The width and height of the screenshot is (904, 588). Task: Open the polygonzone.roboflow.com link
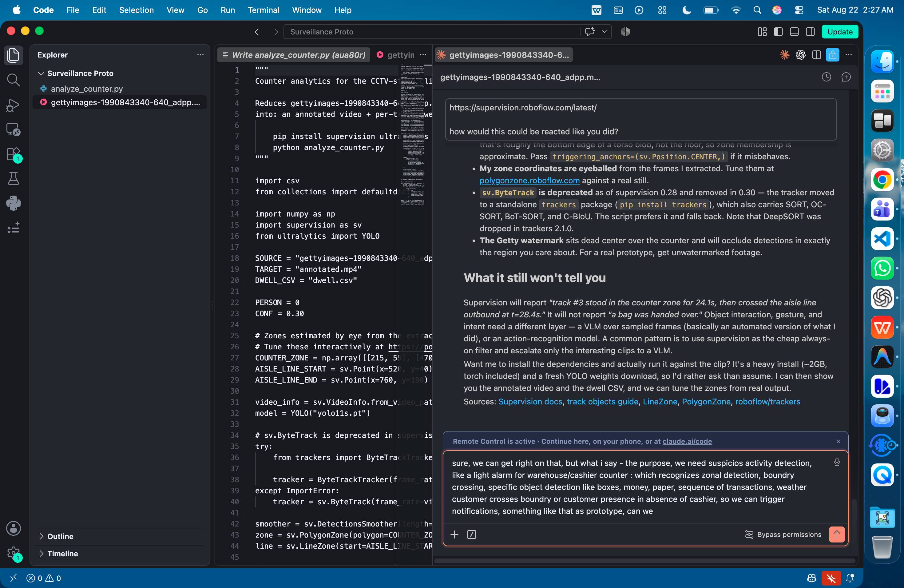coord(529,181)
